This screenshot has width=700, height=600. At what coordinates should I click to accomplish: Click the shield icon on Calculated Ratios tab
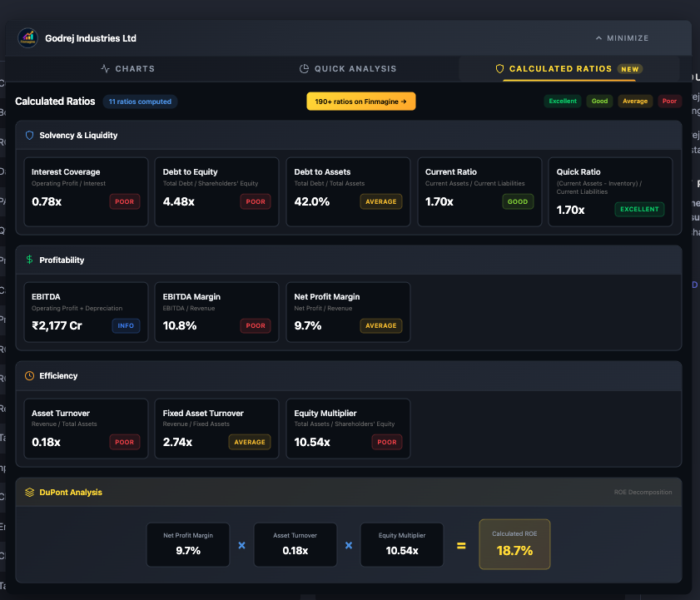tap(499, 69)
